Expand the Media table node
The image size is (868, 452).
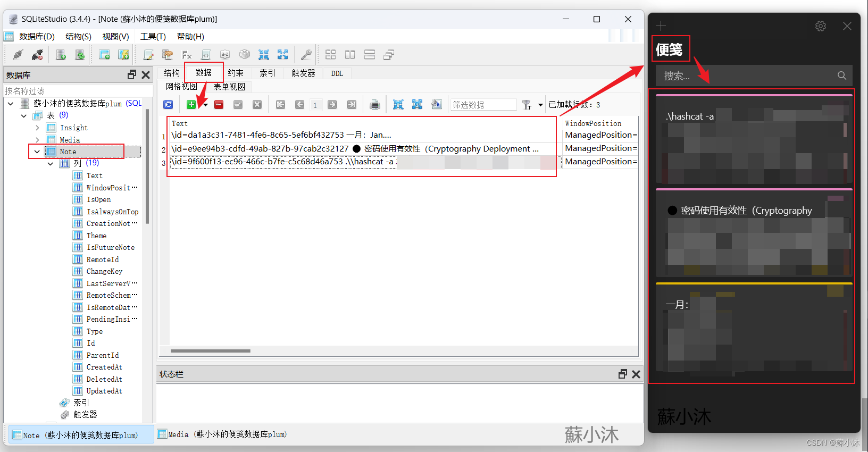tap(37, 140)
